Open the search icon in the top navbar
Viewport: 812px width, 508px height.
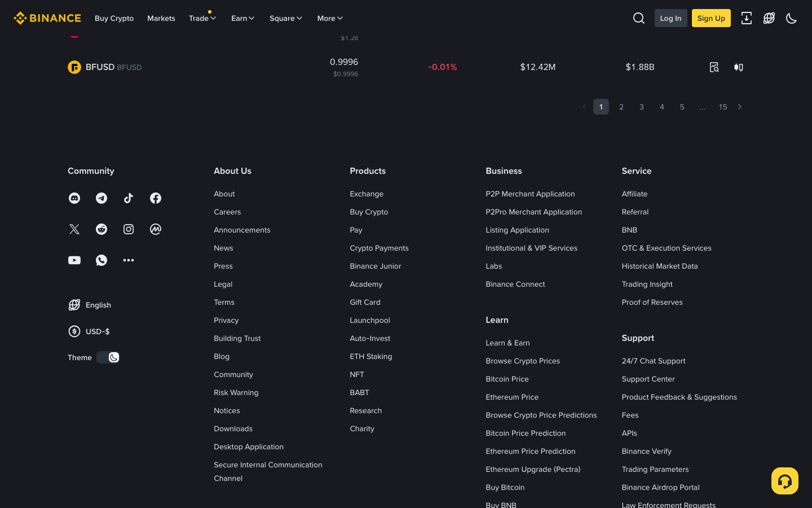coord(638,18)
